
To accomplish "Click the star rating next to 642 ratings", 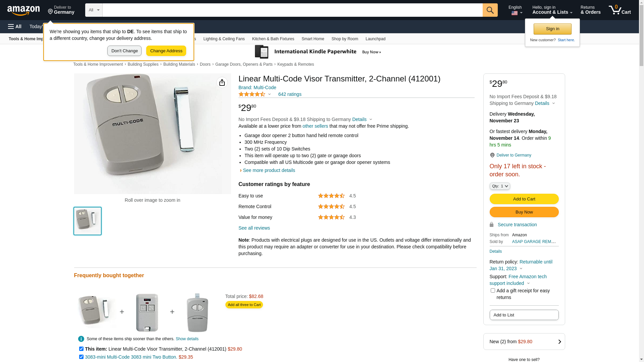I will (x=252, y=95).
